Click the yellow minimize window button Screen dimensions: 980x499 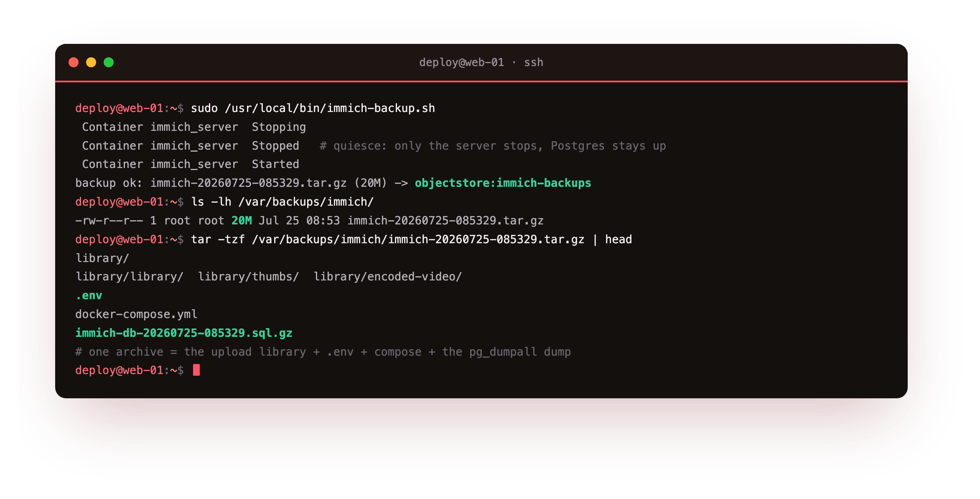pos(91,62)
